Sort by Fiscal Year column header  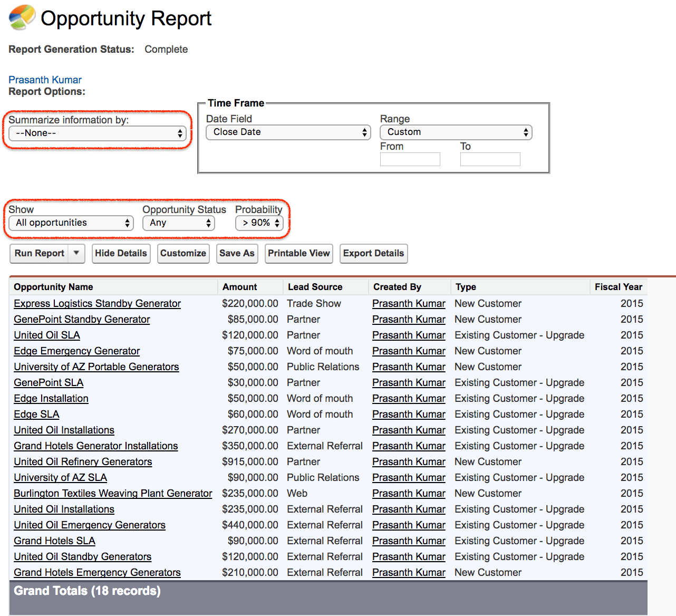pyautogui.click(x=619, y=287)
